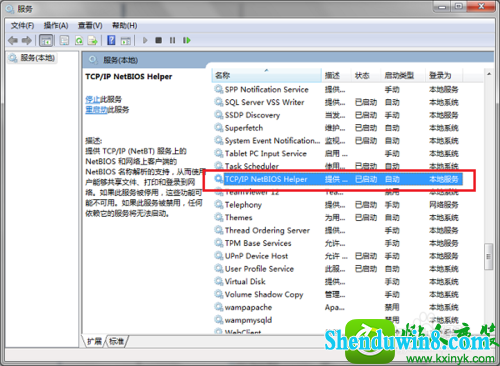500x366 pixels.
Task: Click the 停止 link to stop service
Action: 92,99
